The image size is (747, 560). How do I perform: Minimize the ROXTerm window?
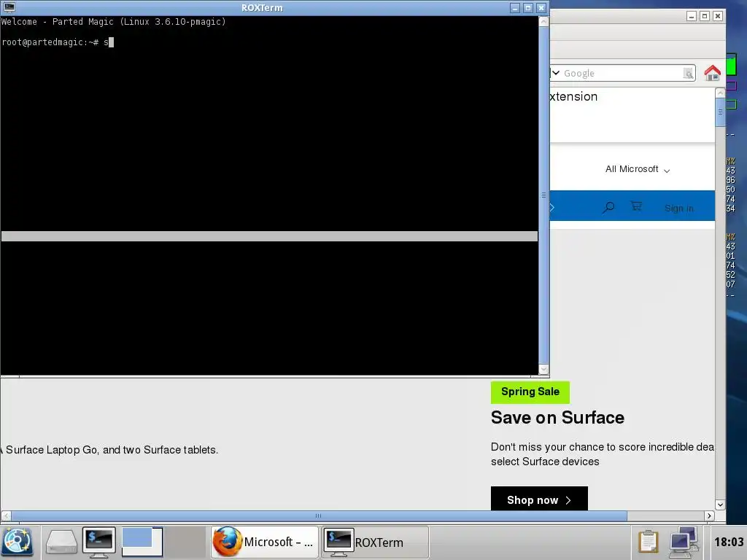click(515, 7)
